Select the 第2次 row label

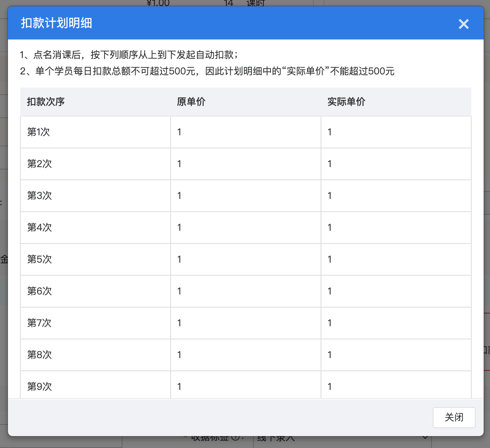click(x=39, y=164)
